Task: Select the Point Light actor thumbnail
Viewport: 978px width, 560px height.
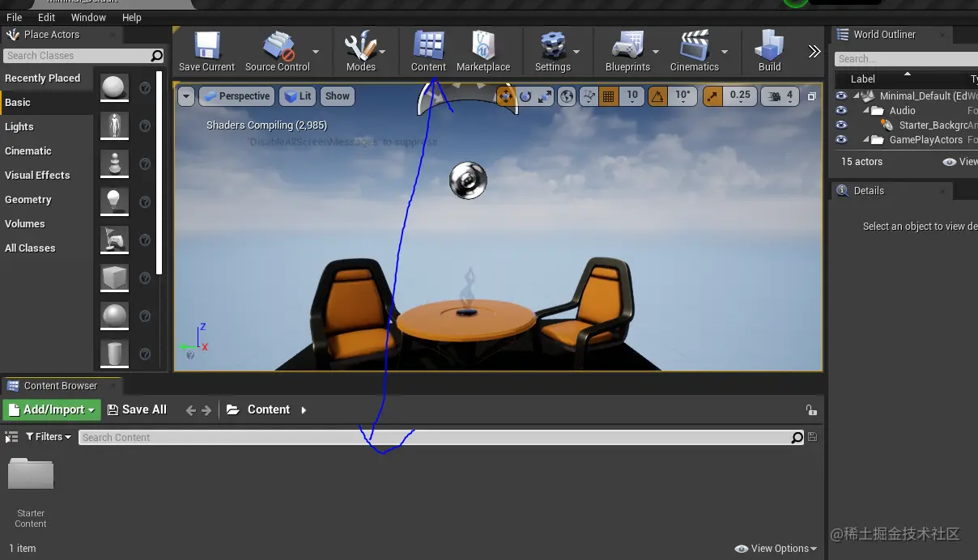Action: point(114,202)
